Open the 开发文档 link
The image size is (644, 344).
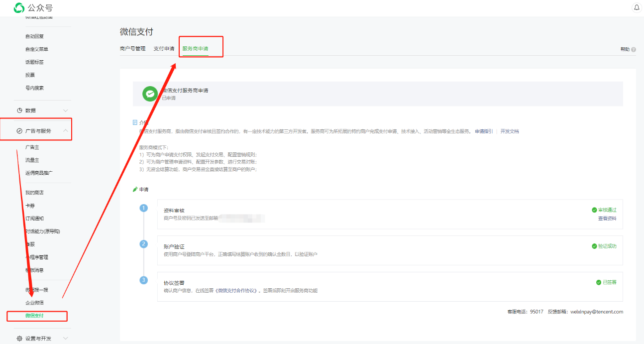pyautogui.click(x=510, y=131)
